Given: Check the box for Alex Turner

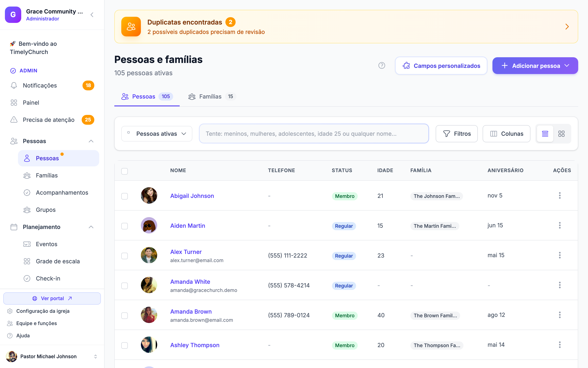Looking at the screenshot, I should 125,256.
